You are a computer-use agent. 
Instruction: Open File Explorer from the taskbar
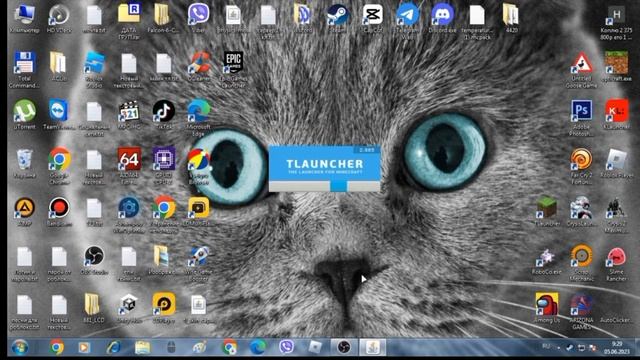click(x=142, y=347)
